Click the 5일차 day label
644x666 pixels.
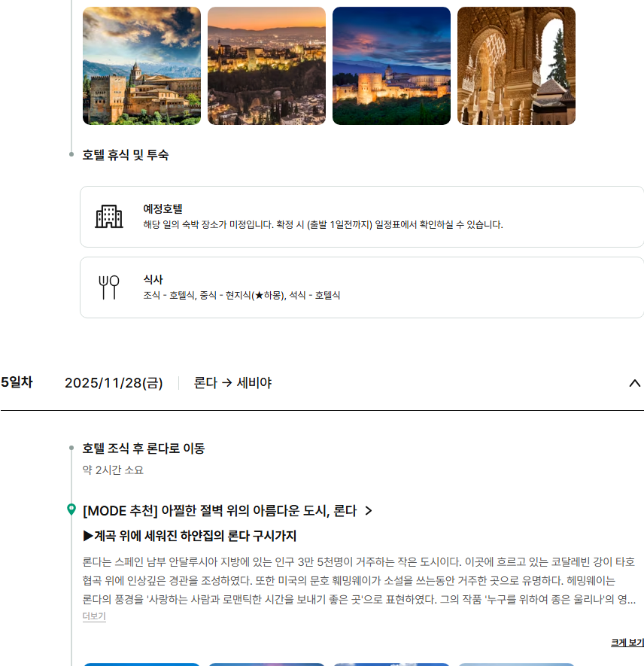(17, 382)
